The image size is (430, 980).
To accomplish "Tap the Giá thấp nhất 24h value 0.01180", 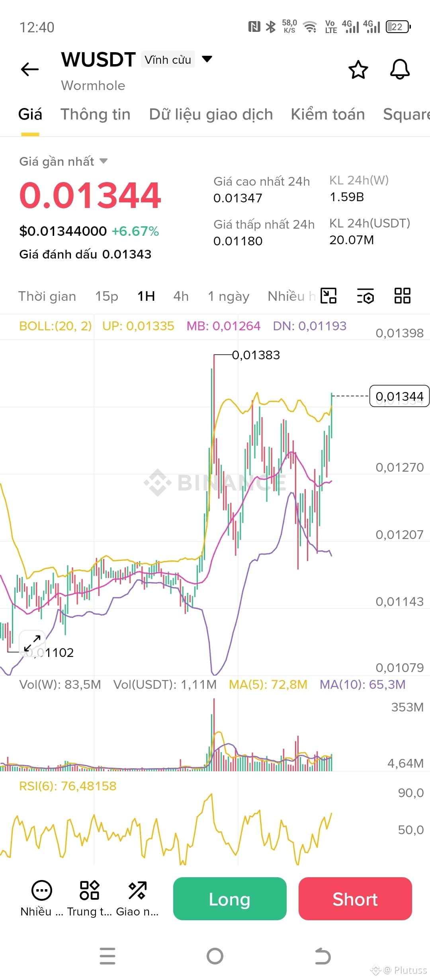I will [238, 241].
